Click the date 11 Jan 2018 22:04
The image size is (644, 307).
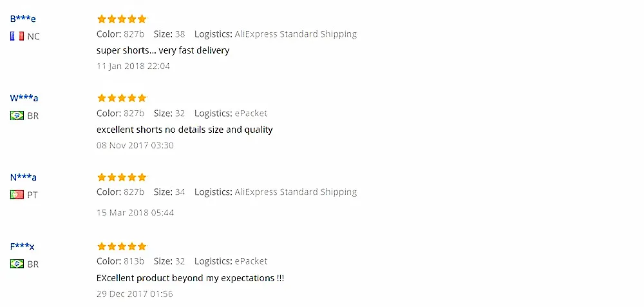pos(133,66)
